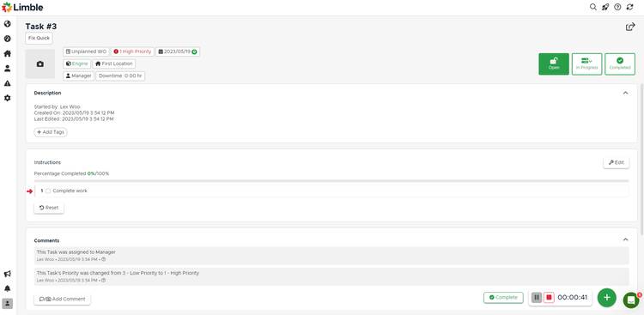Image resolution: width=644 pixels, height=315 pixels.
Task: Open the share task icon
Action: point(630,27)
